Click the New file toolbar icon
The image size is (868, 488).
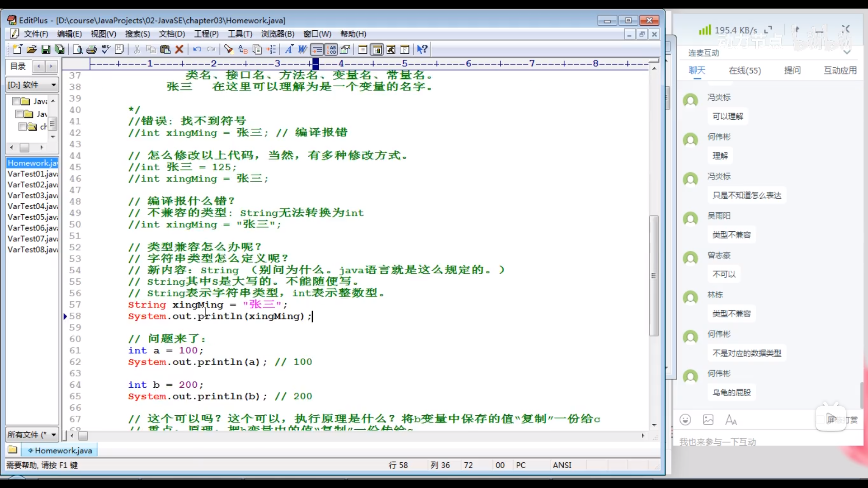coord(17,49)
